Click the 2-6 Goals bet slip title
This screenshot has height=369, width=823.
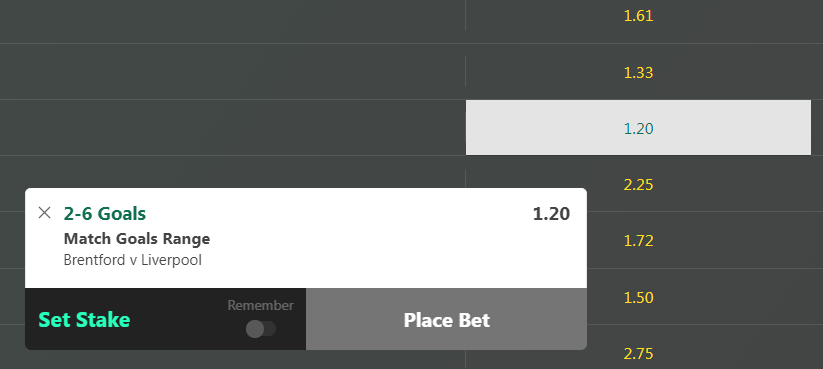point(105,214)
